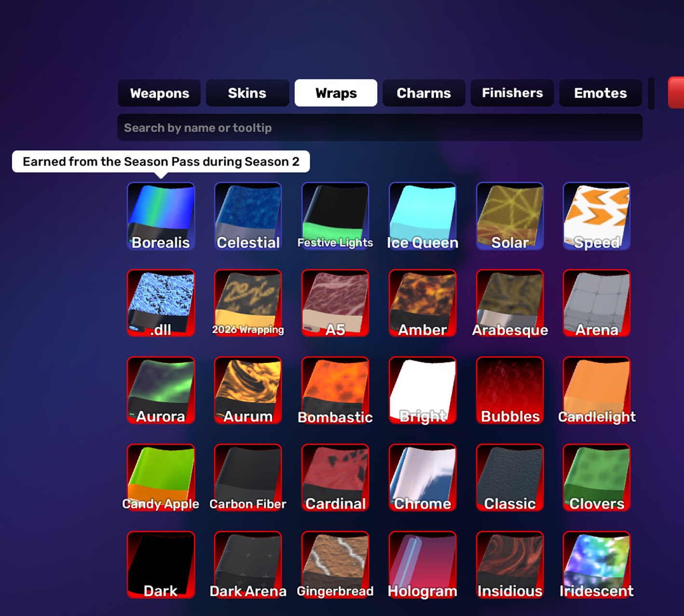
Task: Select the Cardinal wrap
Action: click(x=335, y=478)
